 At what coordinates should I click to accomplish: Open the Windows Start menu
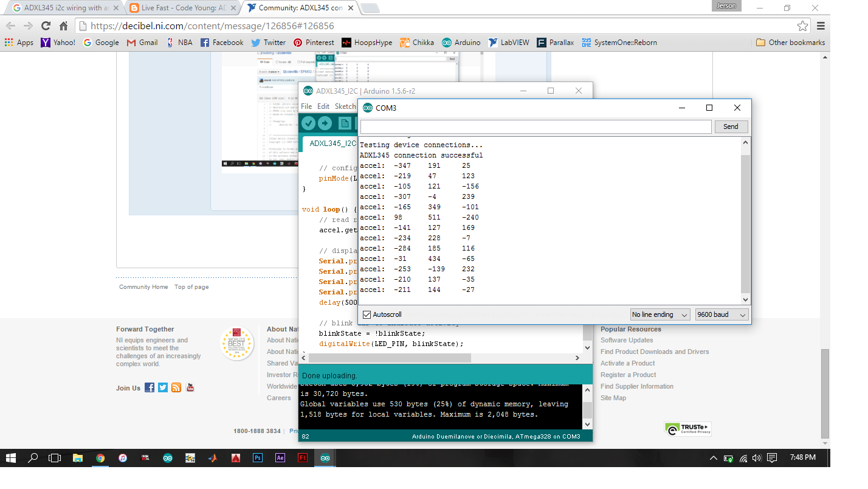click(11, 457)
